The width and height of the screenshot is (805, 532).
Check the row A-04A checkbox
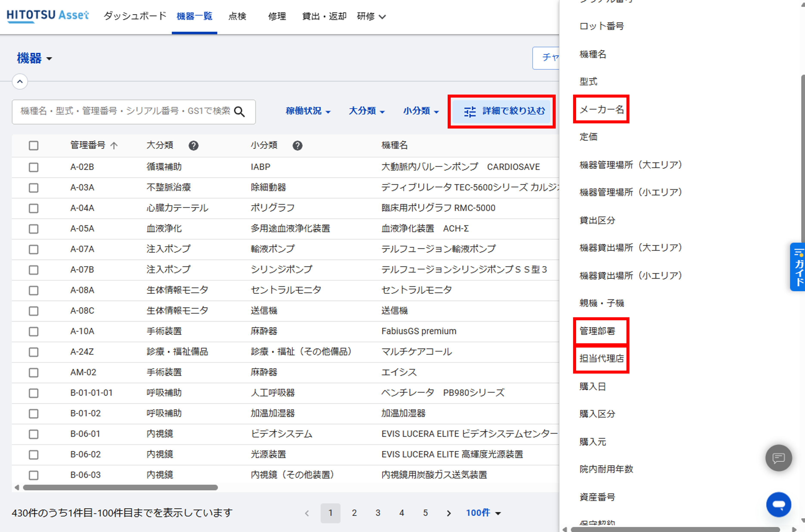pyautogui.click(x=34, y=208)
